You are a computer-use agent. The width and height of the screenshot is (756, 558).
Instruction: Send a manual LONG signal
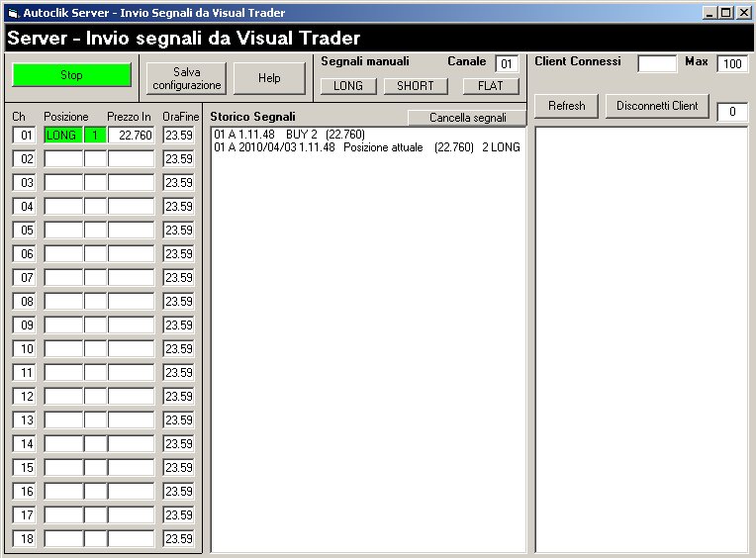click(348, 86)
